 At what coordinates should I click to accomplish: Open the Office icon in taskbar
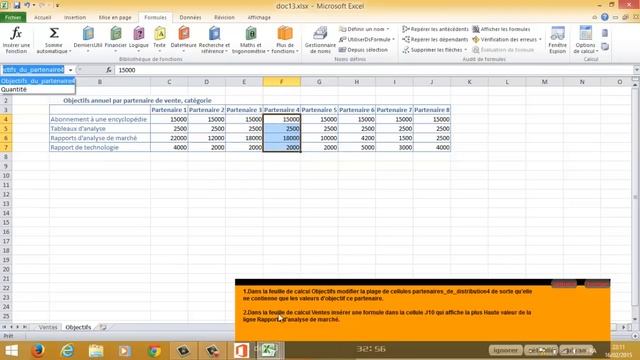point(241,351)
